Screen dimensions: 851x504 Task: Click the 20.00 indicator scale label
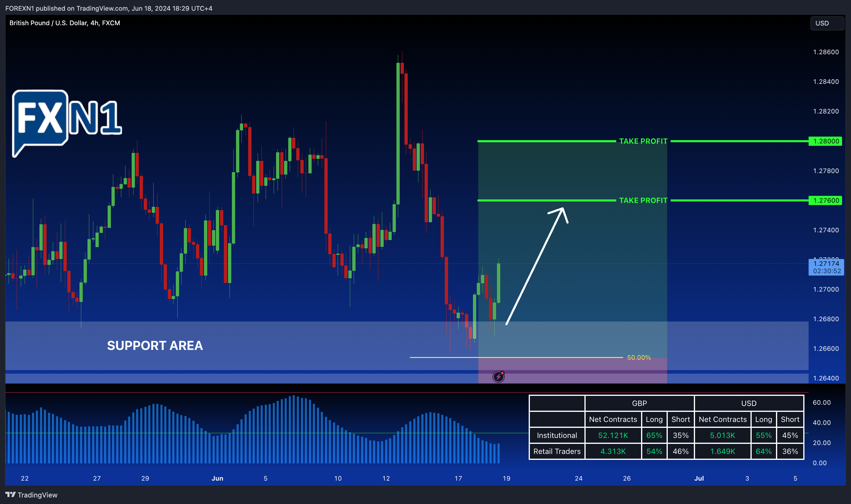coord(822,443)
